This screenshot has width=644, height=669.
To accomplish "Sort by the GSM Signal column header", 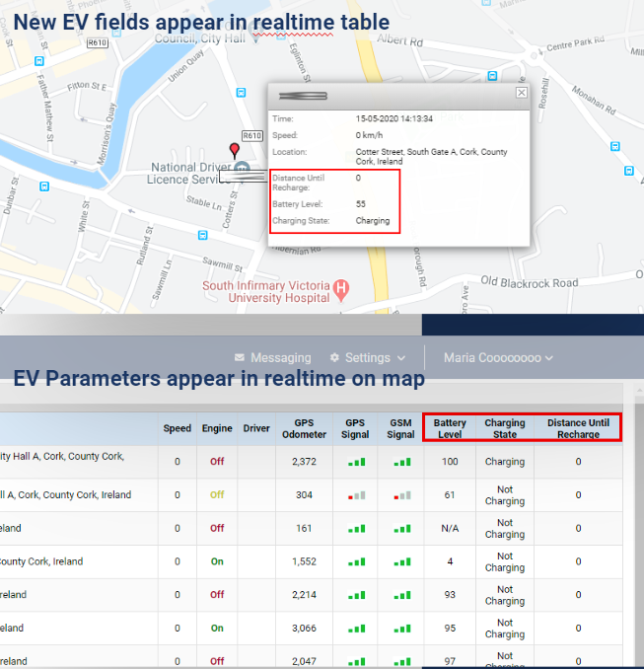I will pyautogui.click(x=400, y=428).
